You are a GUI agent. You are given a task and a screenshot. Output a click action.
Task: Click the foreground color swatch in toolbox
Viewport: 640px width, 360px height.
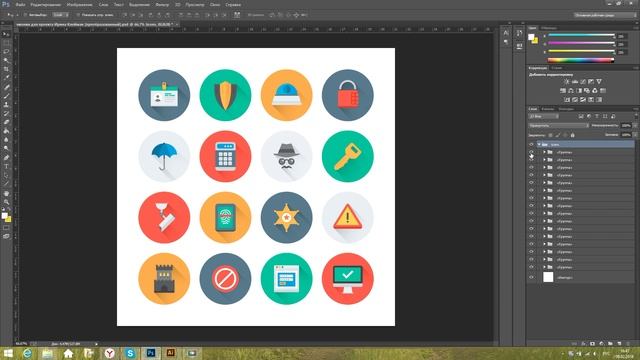(x=4, y=216)
